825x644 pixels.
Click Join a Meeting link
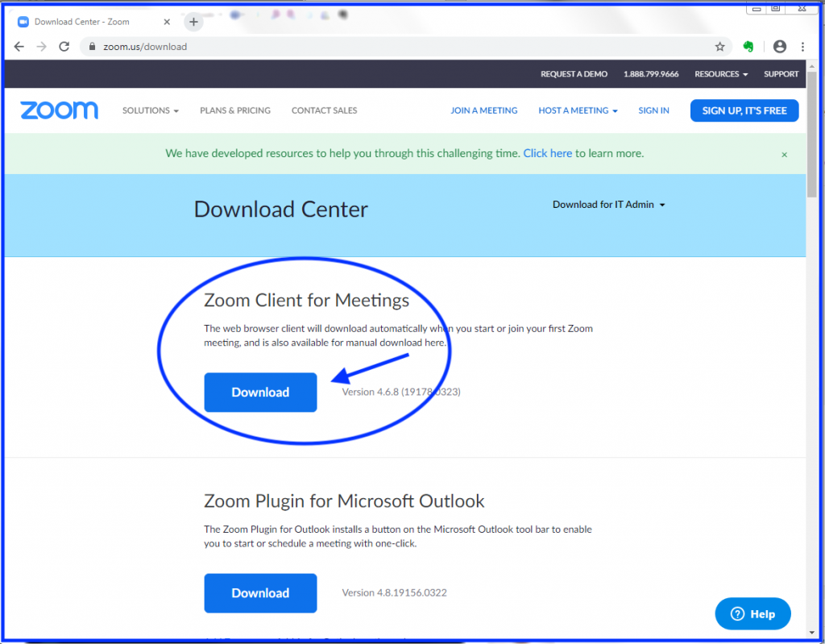click(483, 110)
